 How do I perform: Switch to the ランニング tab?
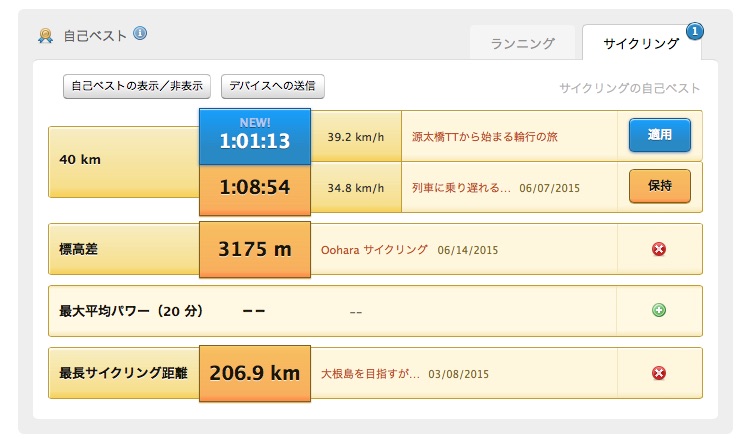click(522, 44)
